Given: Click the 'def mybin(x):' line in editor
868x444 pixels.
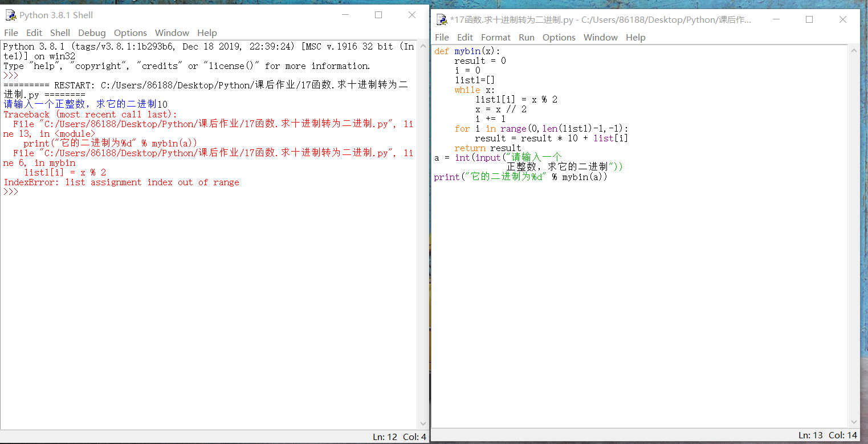Looking at the screenshot, I should 467,51.
